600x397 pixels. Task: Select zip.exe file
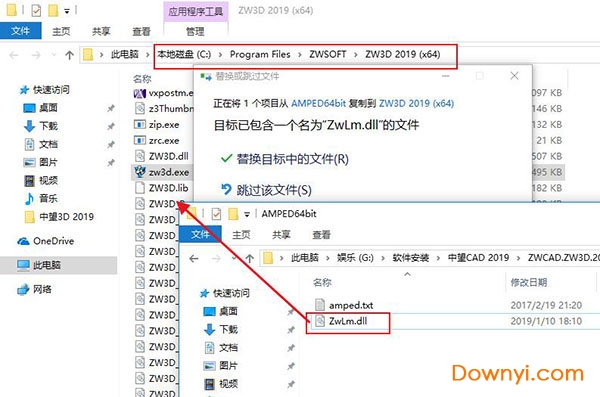click(x=157, y=124)
